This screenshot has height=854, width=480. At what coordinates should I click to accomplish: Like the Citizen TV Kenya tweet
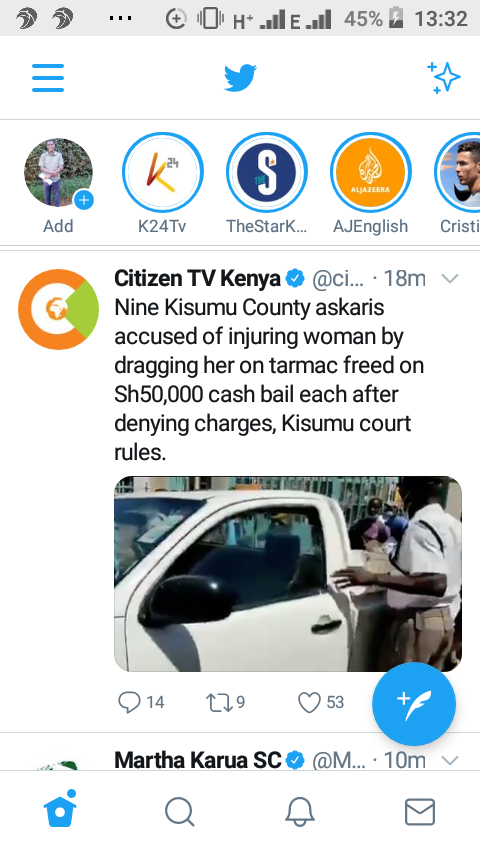(309, 702)
